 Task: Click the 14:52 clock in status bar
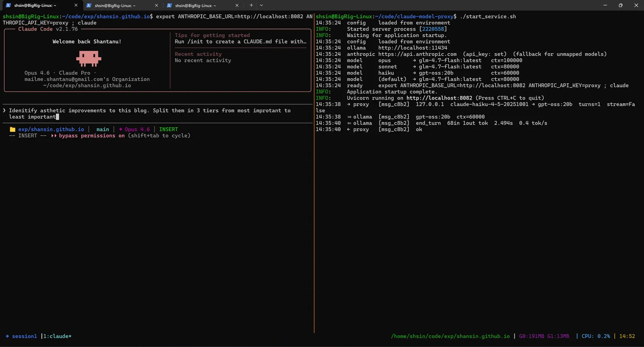click(x=627, y=336)
